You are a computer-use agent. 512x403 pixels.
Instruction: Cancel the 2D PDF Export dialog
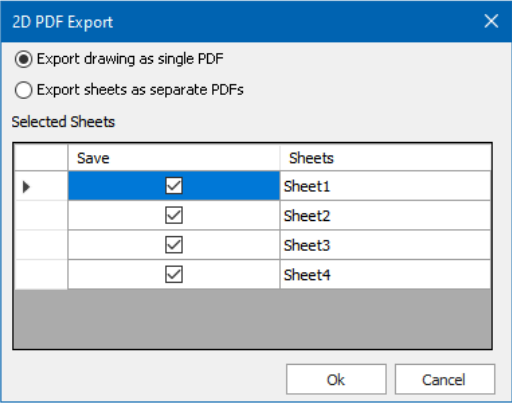[x=445, y=379]
